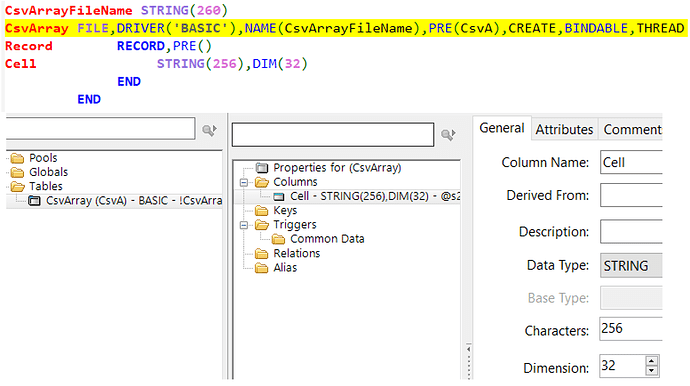Collapse the Triggers tree node

(244, 225)
